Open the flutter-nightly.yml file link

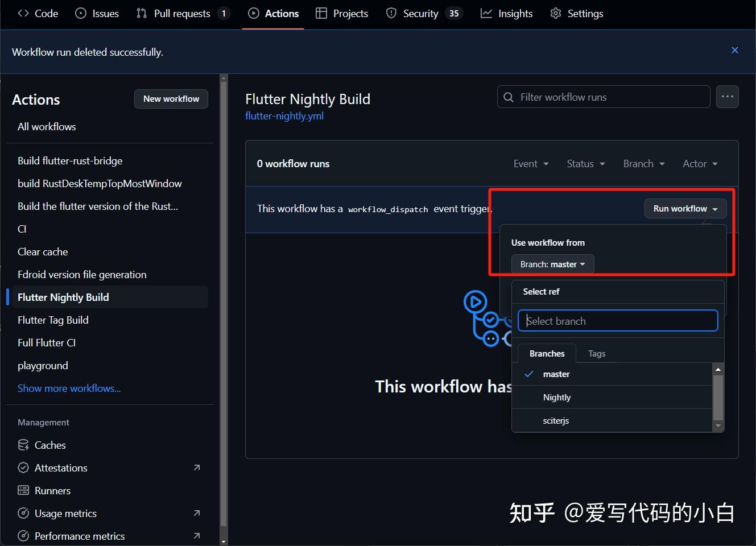coord(284,115)
